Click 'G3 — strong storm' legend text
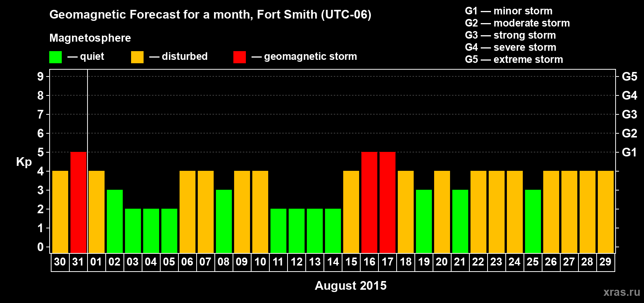The width and height of the screenshot is (644, 303). click(511, 35)
